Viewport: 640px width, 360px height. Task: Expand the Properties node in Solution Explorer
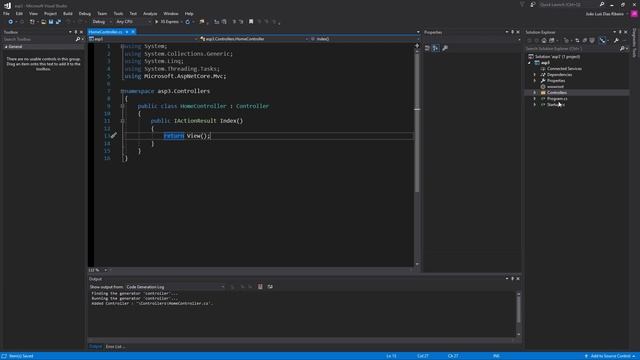click(x=535, y=81)
